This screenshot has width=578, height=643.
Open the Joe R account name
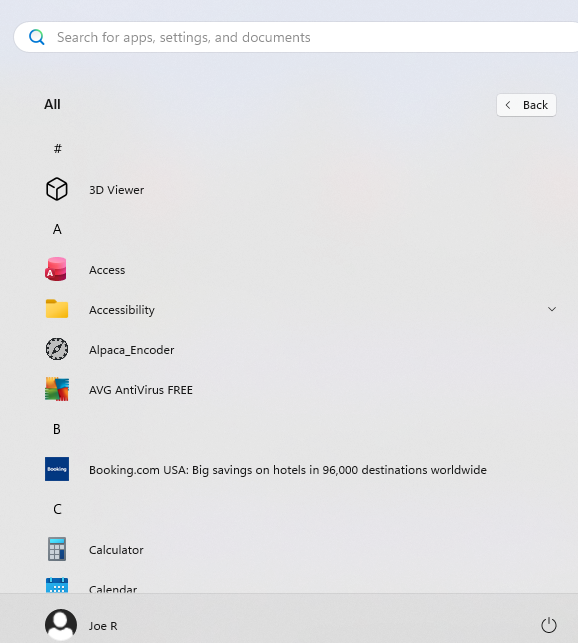tap(103, 626)
